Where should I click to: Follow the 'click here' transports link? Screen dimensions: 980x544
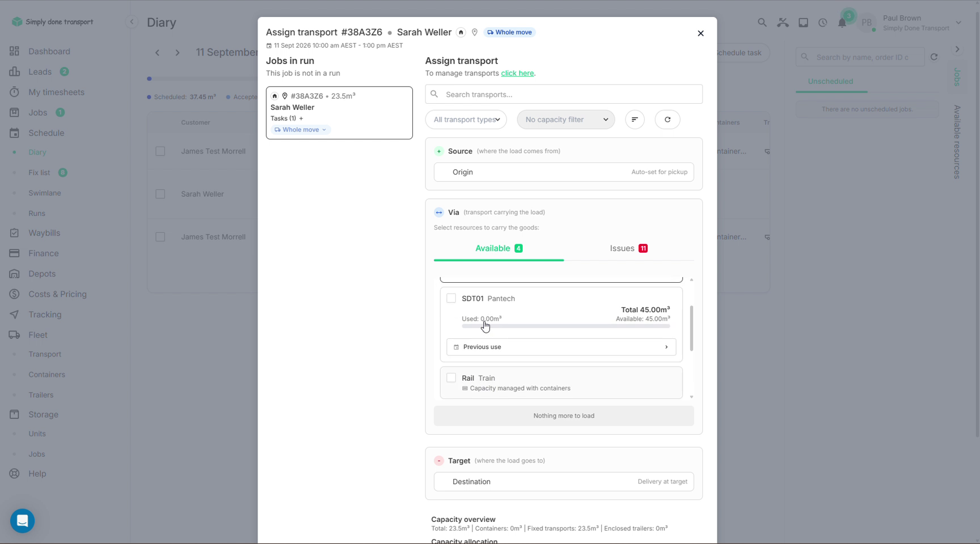pyautogui.click(x=517, y=73)
